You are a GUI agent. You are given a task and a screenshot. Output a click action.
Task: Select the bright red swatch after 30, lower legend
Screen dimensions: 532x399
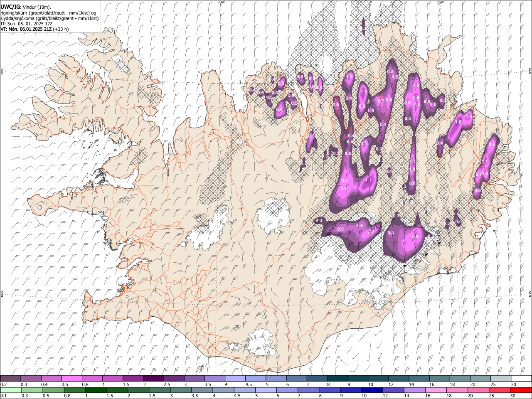[x=520, y=390]
